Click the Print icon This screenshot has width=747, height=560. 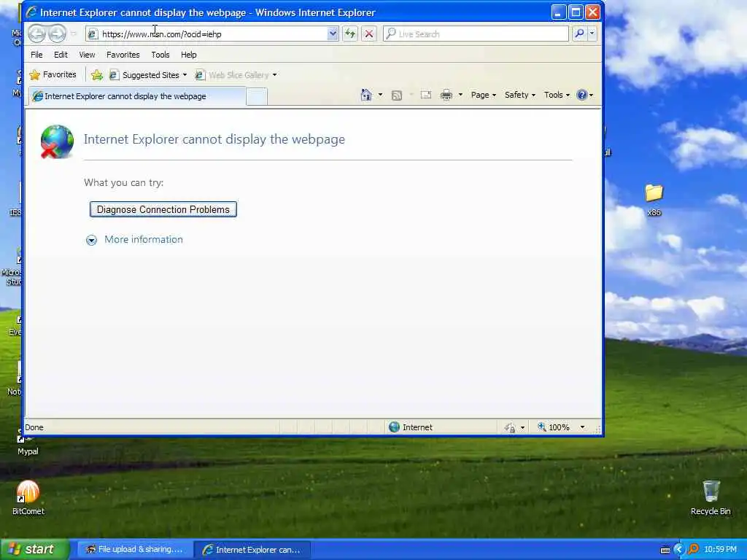pos(446,96)
